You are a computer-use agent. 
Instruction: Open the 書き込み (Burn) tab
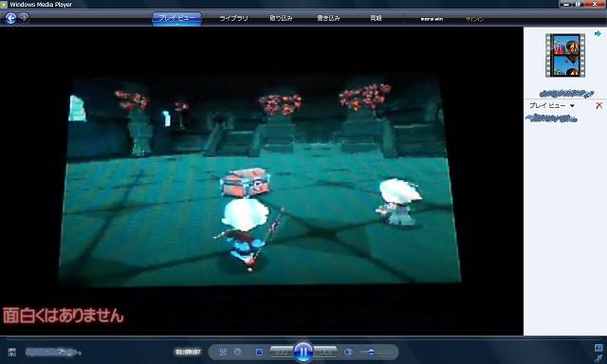tap(329, 18)
